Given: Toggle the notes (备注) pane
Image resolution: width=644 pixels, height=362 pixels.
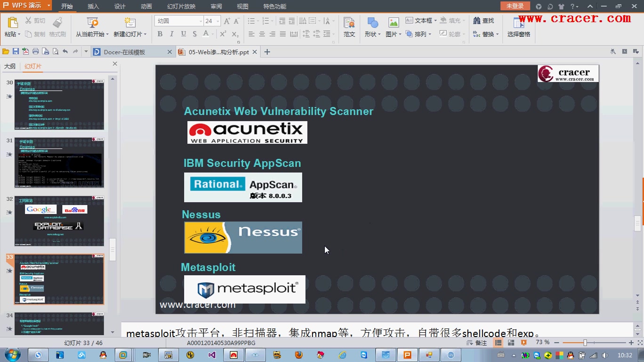Looking at the screenshot, I should pos(476,343).
